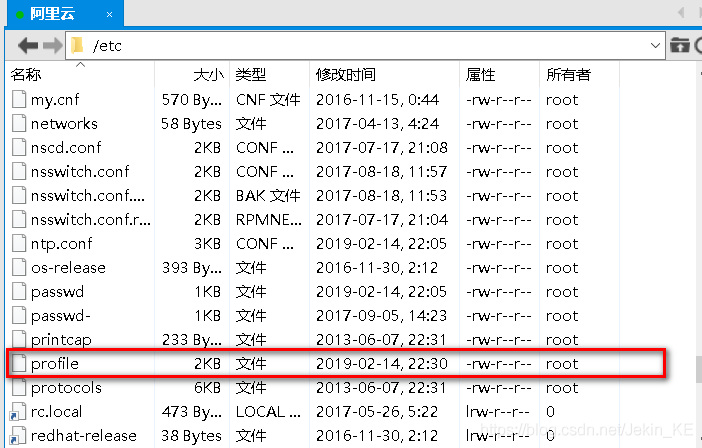This screenshot has width=702, height=448.
Task: Click the 2017-04-13, 4:24 date cell
Action: [x=377, y=124]
